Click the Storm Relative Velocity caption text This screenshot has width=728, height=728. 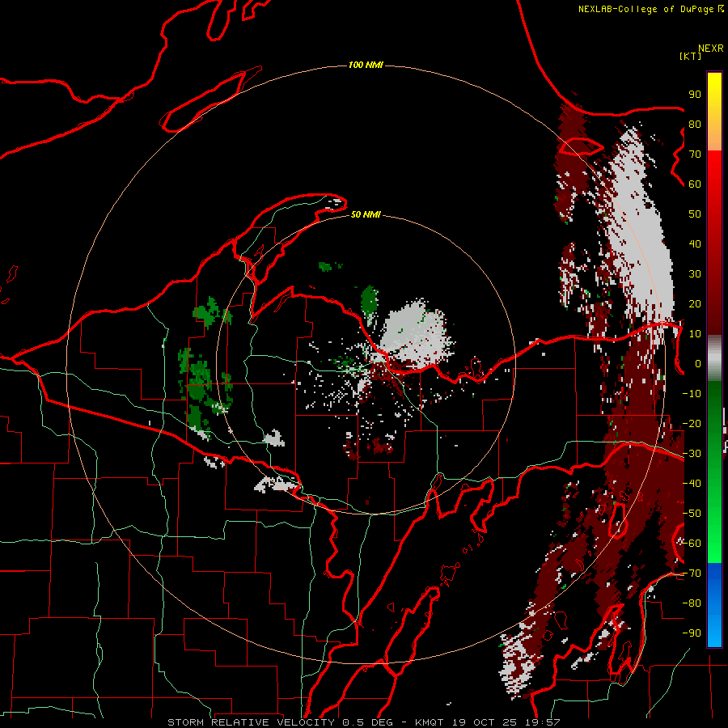pos(363,722)
